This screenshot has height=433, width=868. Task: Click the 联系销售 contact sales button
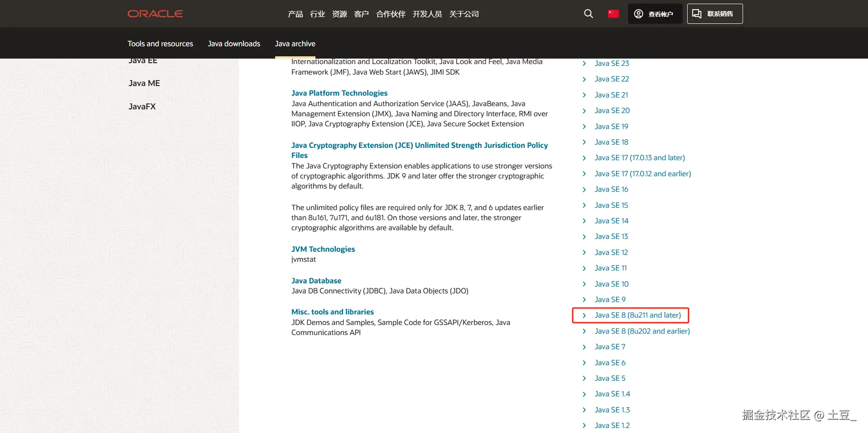[x=715, y=14]
